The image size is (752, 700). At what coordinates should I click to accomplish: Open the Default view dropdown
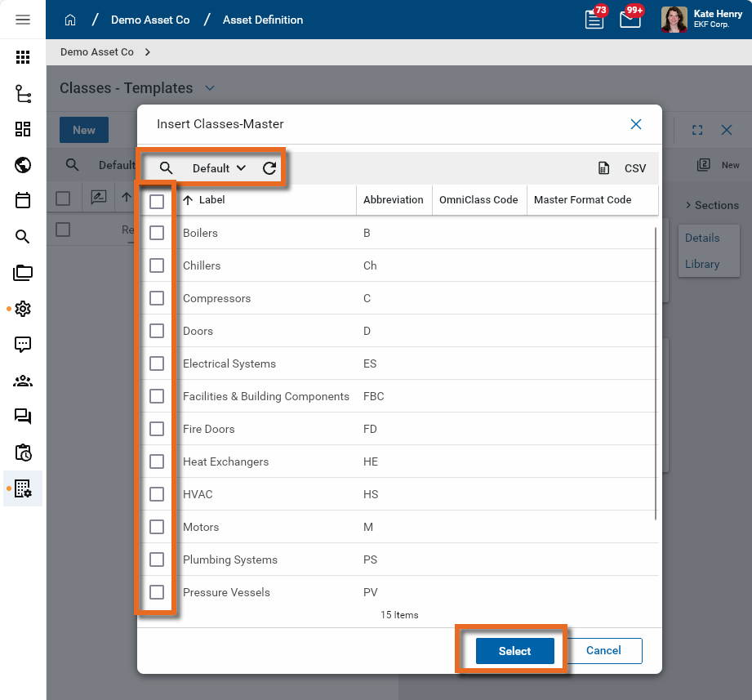tap(219, 168)
